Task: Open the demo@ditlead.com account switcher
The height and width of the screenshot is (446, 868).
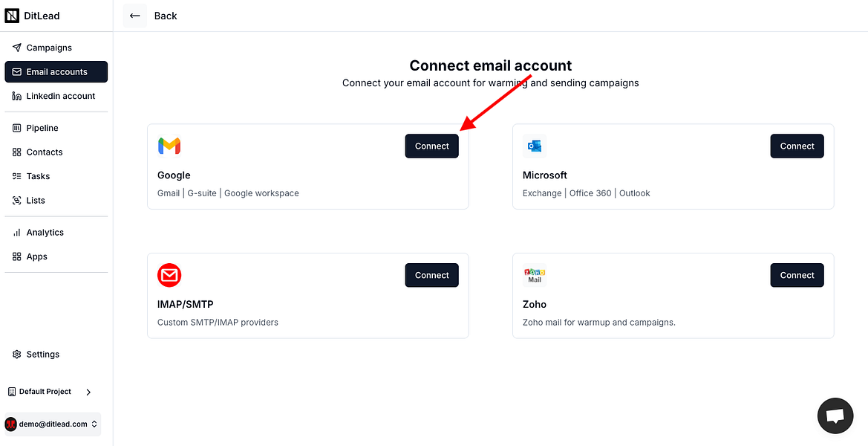Action: click(x=94, y=424)
